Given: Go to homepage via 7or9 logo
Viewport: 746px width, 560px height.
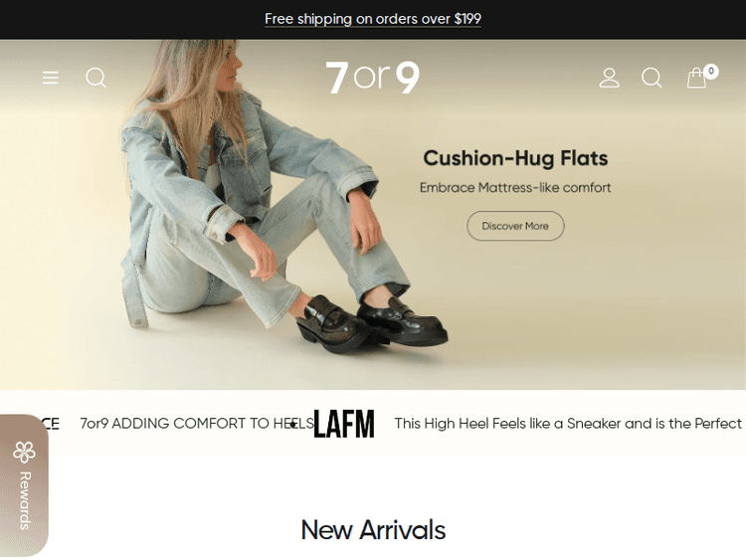Looking at the screenshot, I should point(373,77).
